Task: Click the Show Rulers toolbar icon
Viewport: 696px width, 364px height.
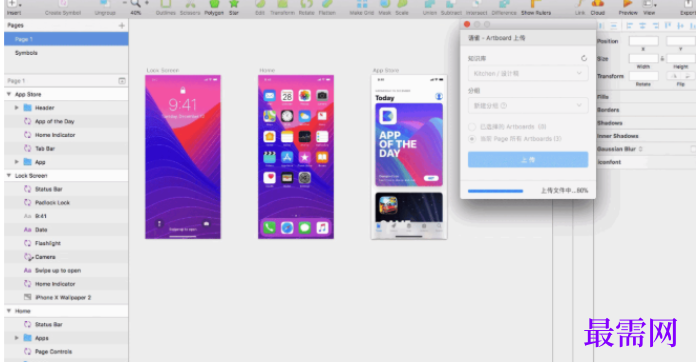Action: click(x=536, y=4)
